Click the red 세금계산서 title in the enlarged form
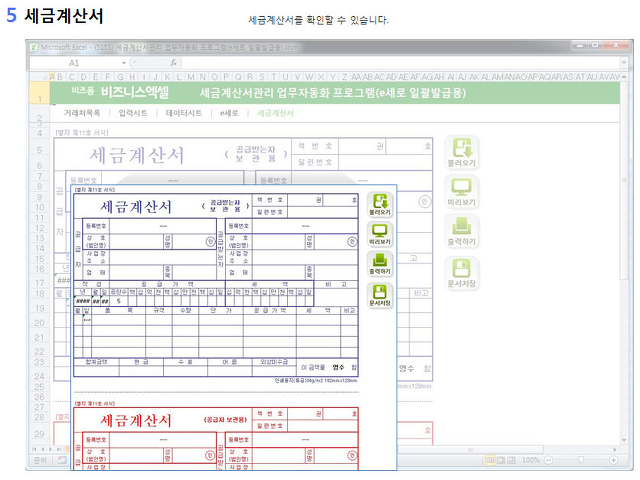This screenshot has height=480, width=640. pos(136,420)
